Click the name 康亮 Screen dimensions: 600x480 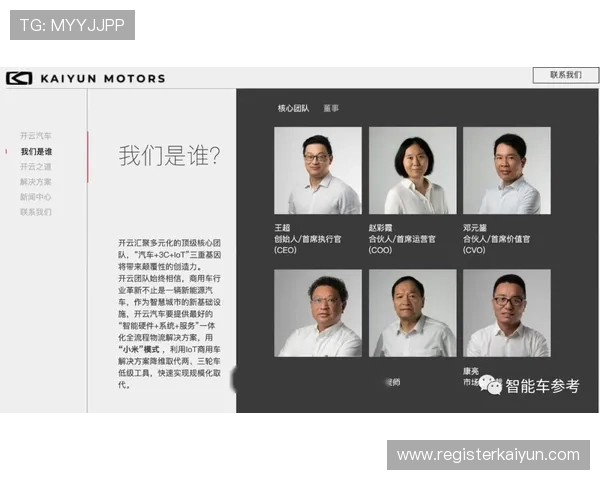(x=471, y=371)
